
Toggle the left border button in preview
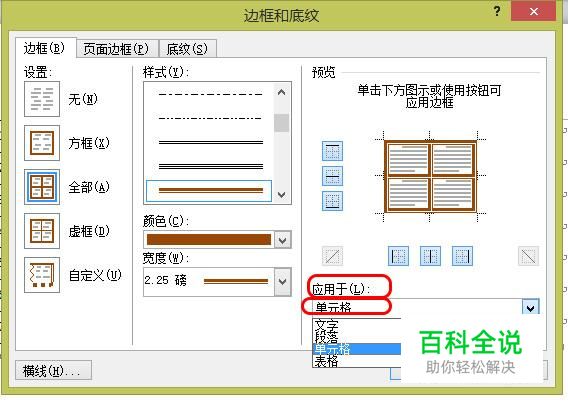(x=398, y=256)
